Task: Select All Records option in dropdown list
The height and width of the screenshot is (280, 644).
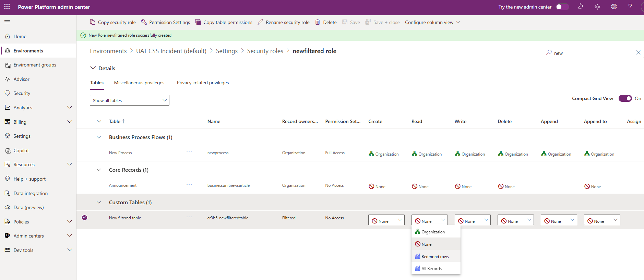Action: pos(436,268)
